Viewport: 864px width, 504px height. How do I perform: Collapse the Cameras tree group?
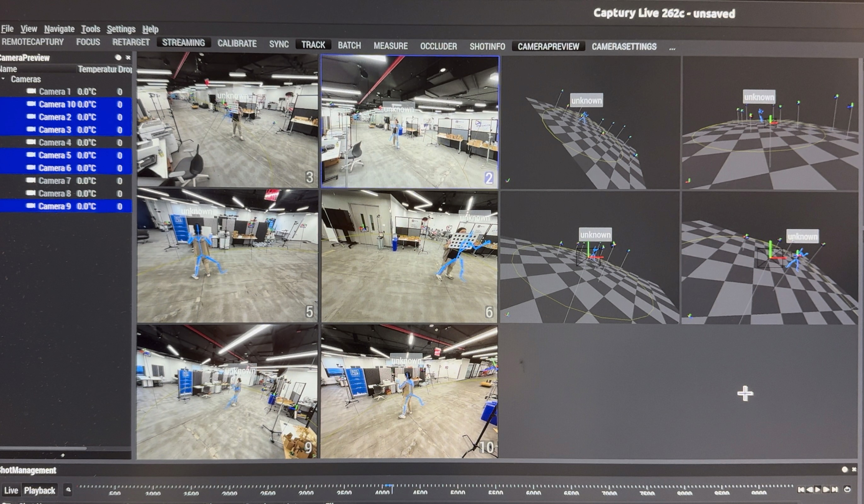3,79
